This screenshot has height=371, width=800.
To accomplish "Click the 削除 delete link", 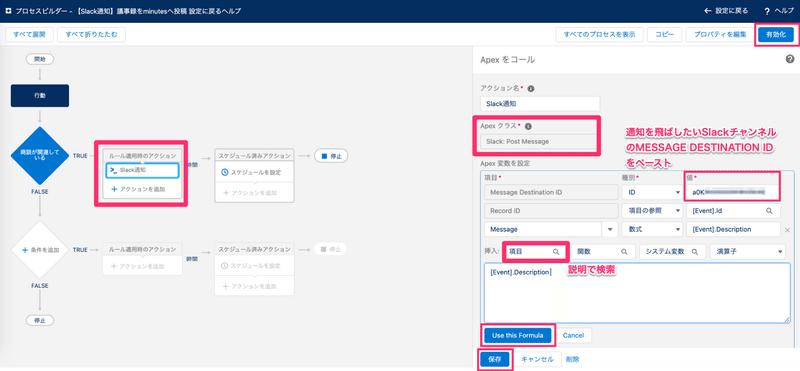I will pos(572,359).
